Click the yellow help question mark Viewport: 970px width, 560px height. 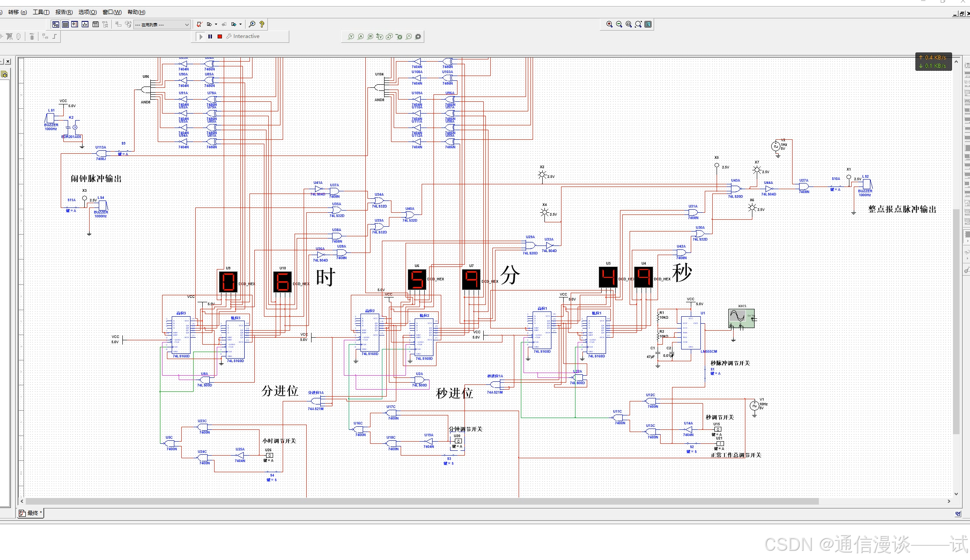pyautogui.click(x=262, y=24)
